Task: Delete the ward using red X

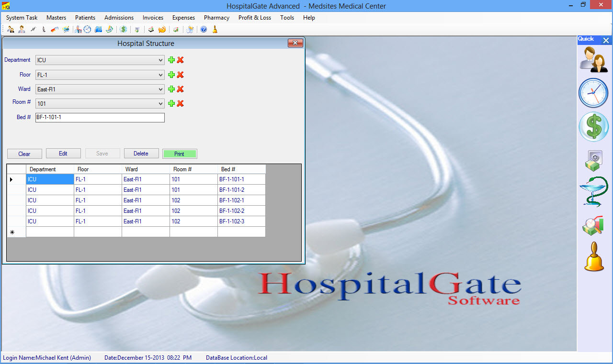Action: (x=181, y=89)
